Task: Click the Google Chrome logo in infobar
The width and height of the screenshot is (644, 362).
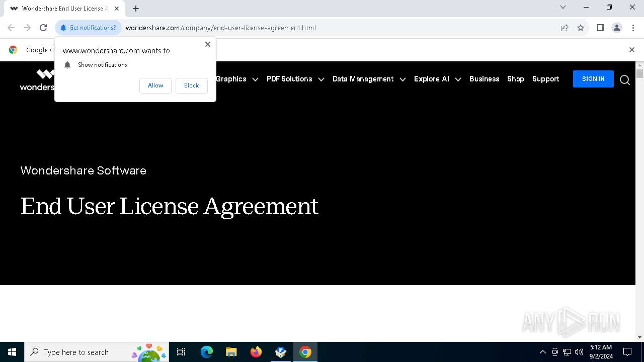Action: click(13, 50)
